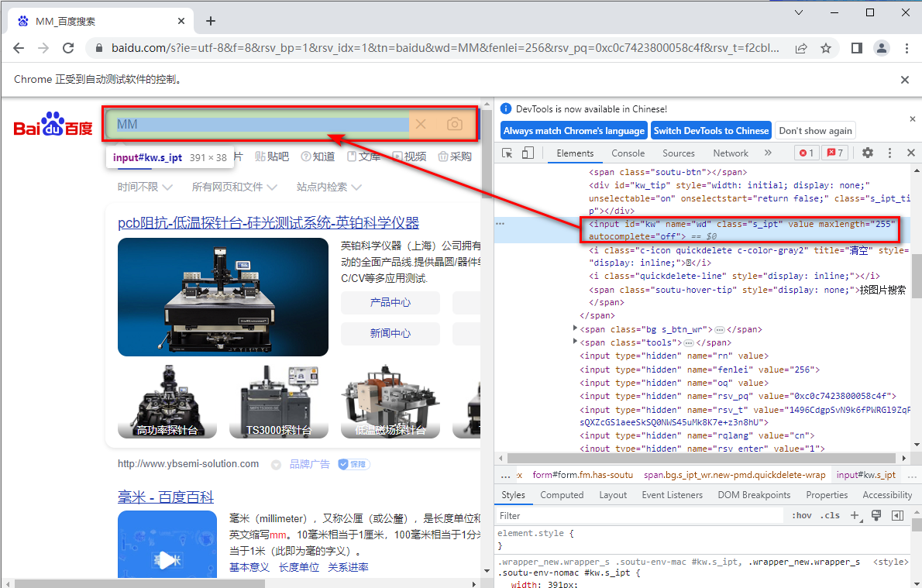
Task: Switch to the Console tab
Action: (x=628, y=153)
